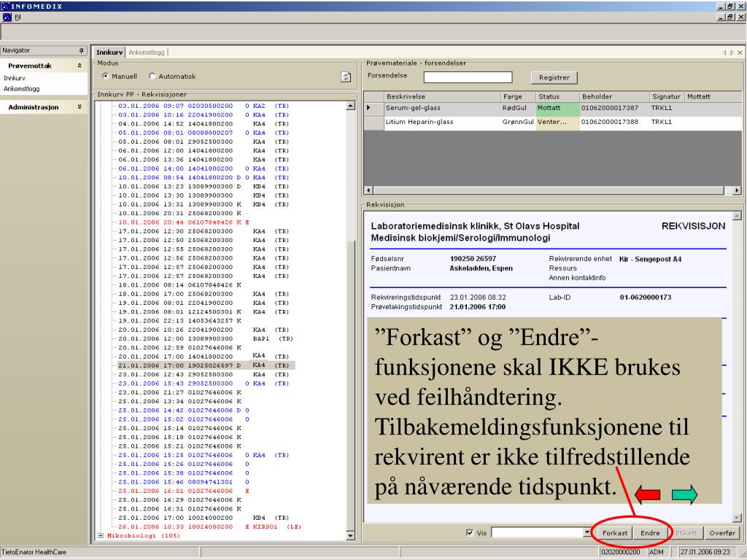This screenshot has width=747, height=560.
Task: Click scroll down arrow of requisition list
Action: (351, 536)
